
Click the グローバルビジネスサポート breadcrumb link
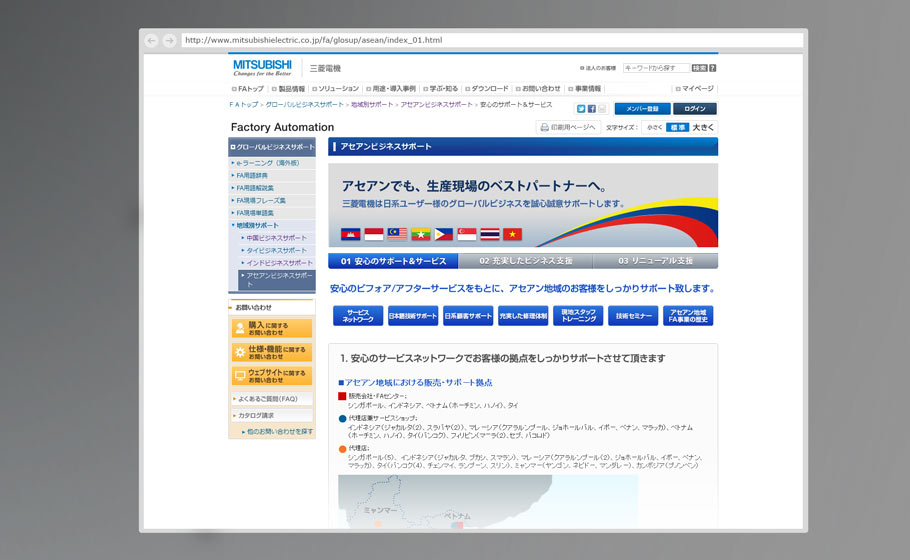[x=304, y=105]
